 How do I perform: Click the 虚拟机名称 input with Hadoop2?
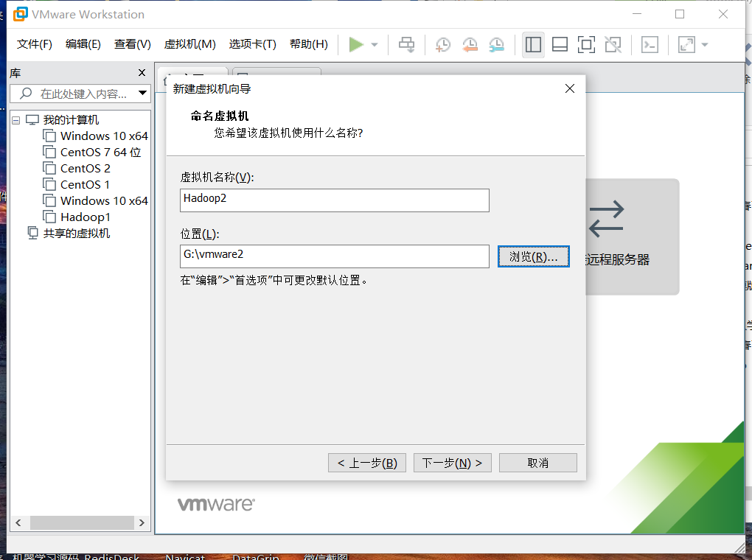click(334, 200)
